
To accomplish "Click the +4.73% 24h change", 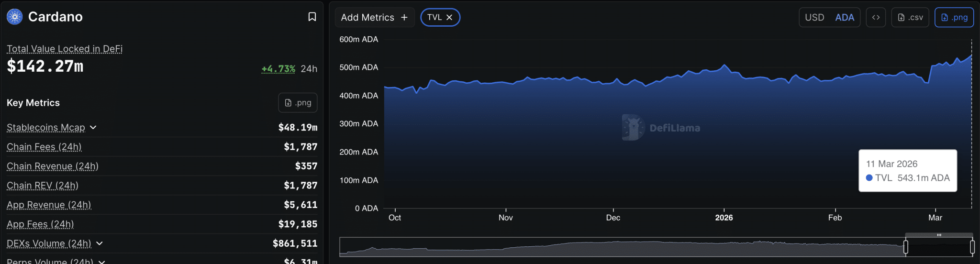I will point(278,69).
